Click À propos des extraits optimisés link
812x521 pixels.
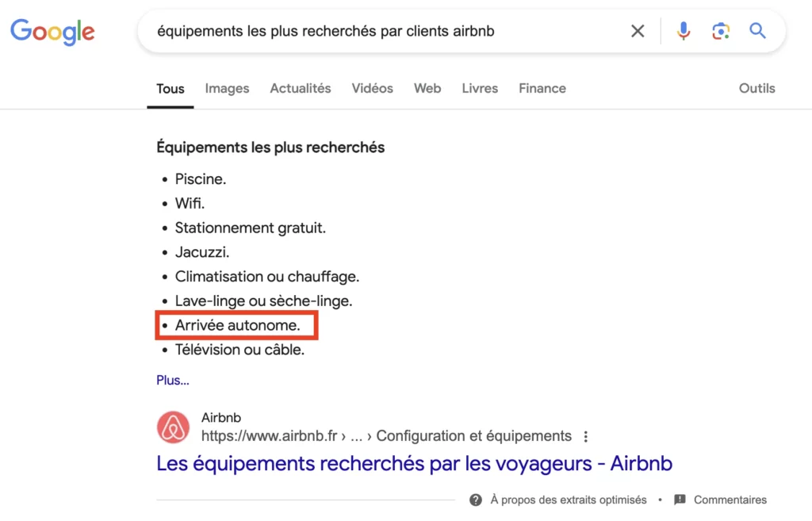tap(569, 500)
